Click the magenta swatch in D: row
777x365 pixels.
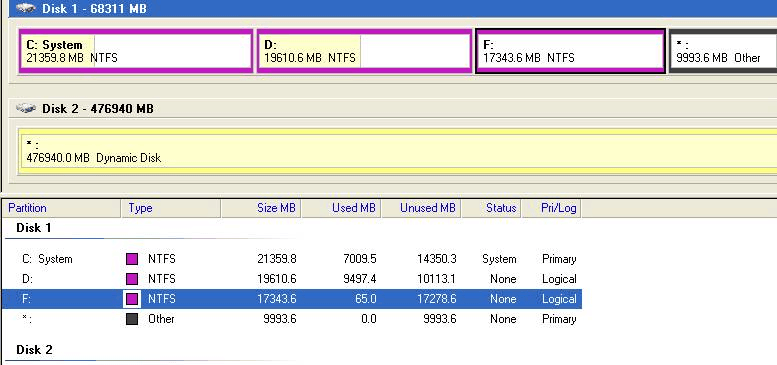tap(132, 279)
